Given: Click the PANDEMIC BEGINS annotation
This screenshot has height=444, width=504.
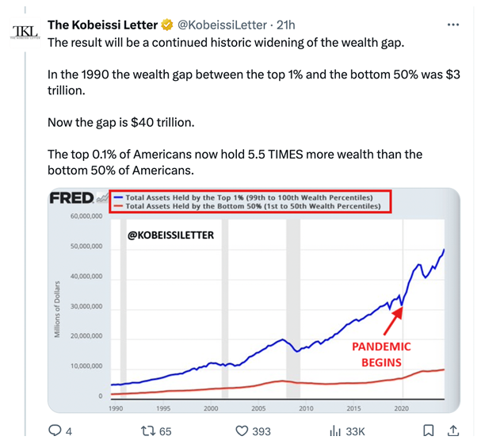Looking at the screenshot, I should click(x=381, y=354).
